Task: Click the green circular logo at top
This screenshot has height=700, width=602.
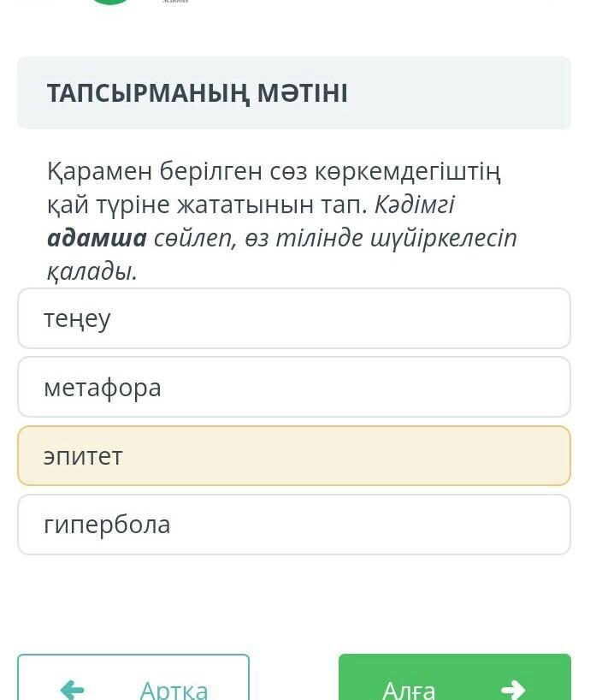Action: click(x=111, y=3)
